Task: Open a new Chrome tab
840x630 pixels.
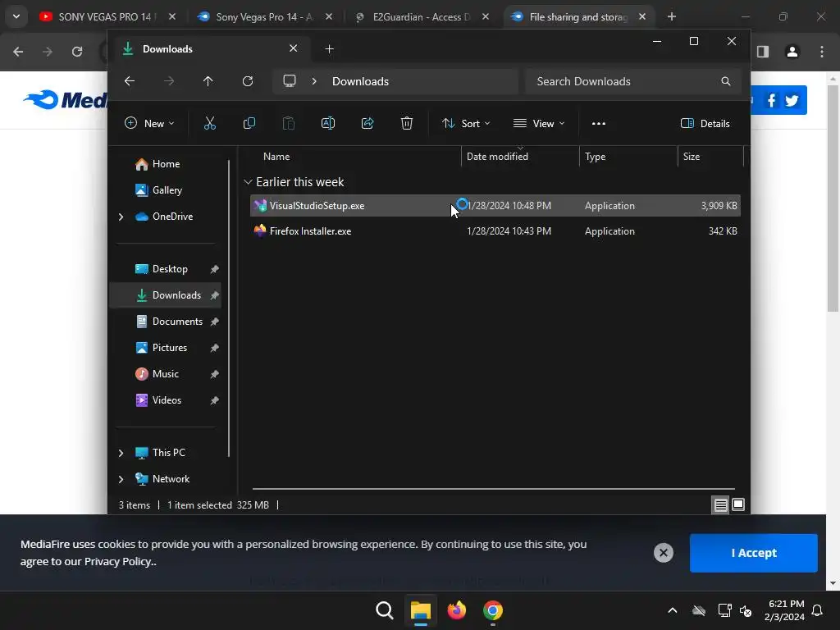Action: [672, 16]
